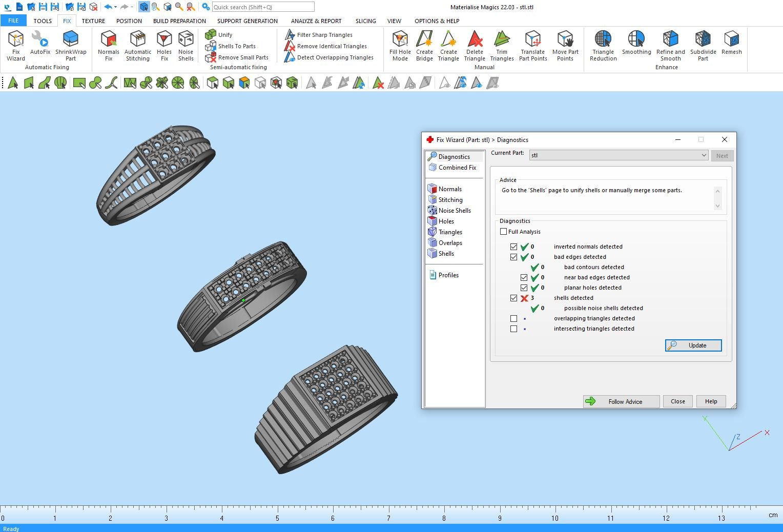Choose the Create Bridge tool
This screenshot has height=532, width=783.
[424, 45]
